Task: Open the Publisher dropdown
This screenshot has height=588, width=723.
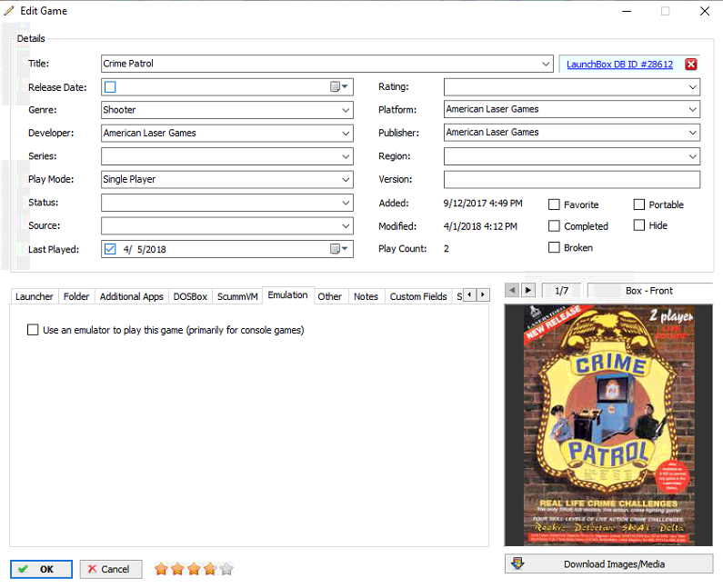Action: [693, 133]
